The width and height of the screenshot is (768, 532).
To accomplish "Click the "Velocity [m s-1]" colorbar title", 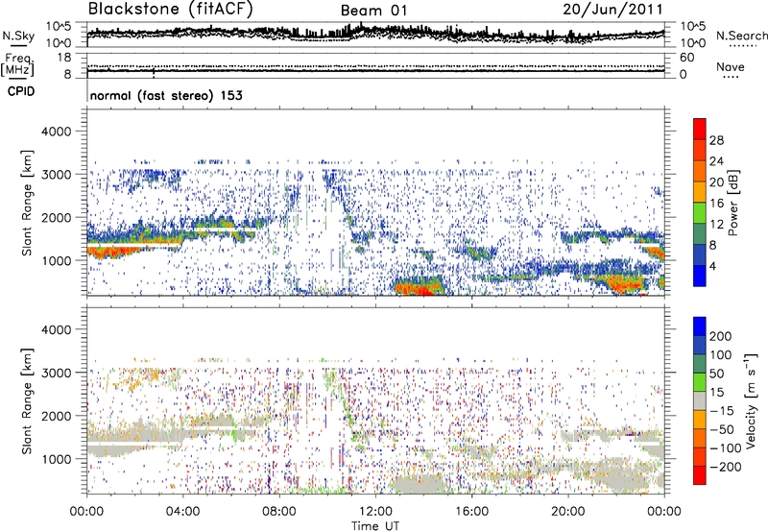I will 751,400.
